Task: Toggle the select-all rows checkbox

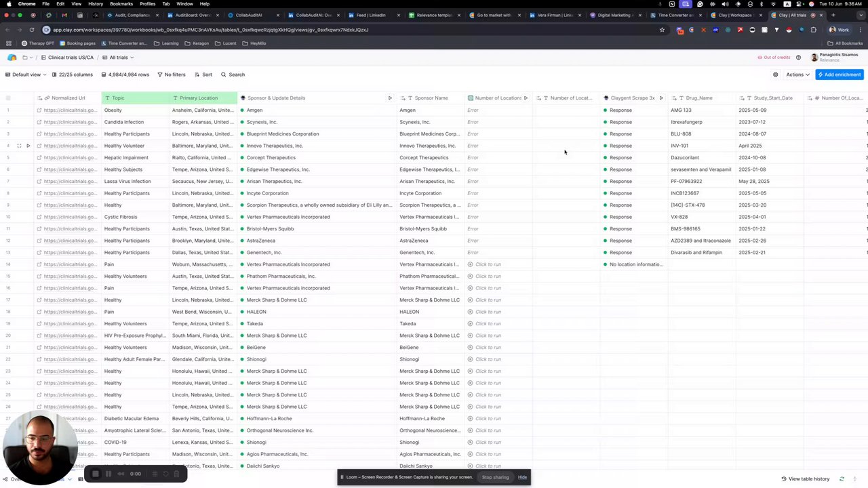Action: (8, 98)
